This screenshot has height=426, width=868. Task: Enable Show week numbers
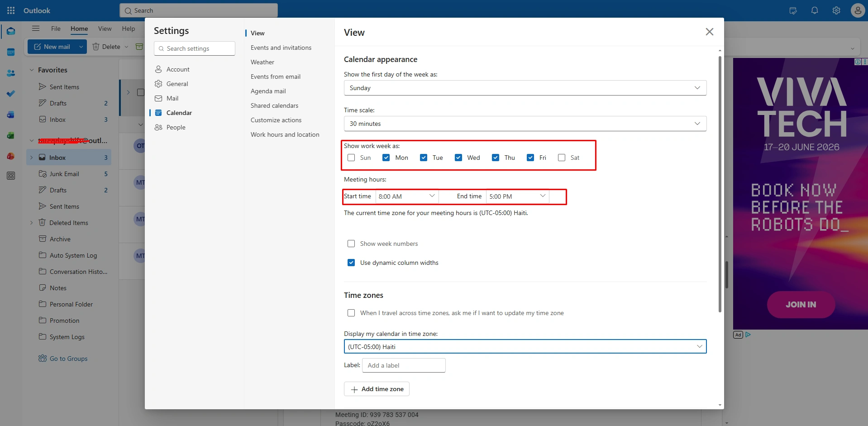click(x=351, y=244)
